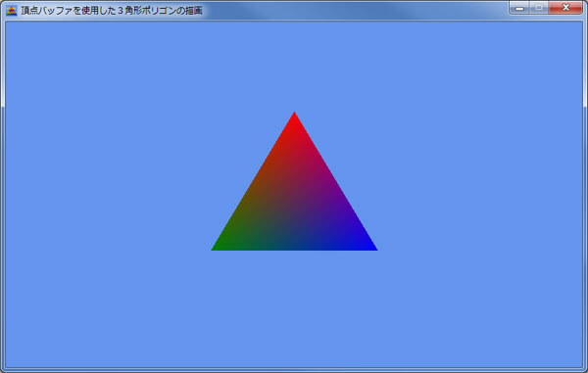Click the application icon in the title bar
The image size is (588, 373).
click(x=12, y=11)
